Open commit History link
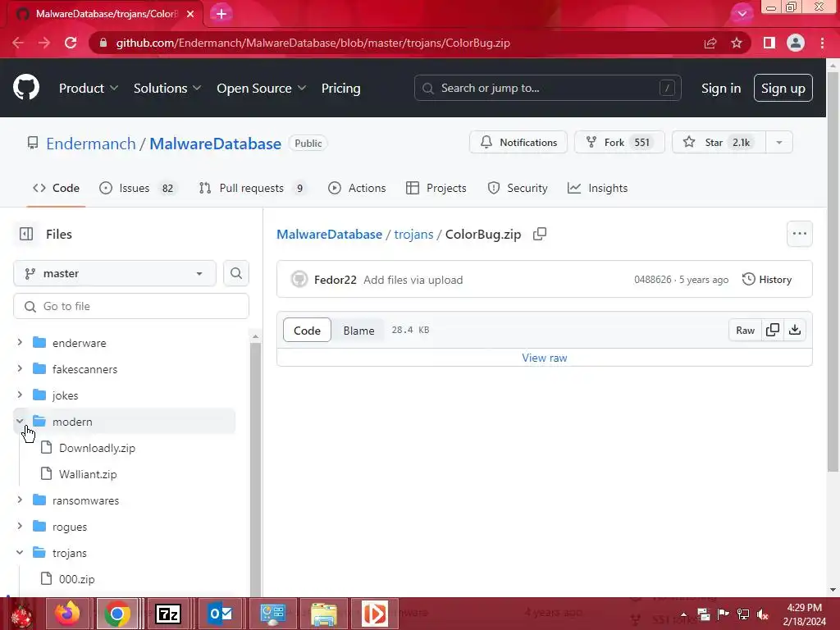Image resolution: width=840 pixels, height=630 pixels. [767, 279]
